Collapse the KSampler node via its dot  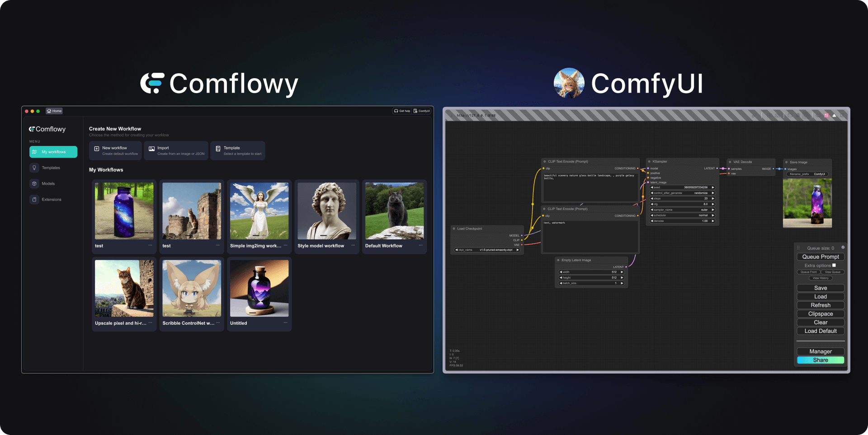click(x=649, y=161)
